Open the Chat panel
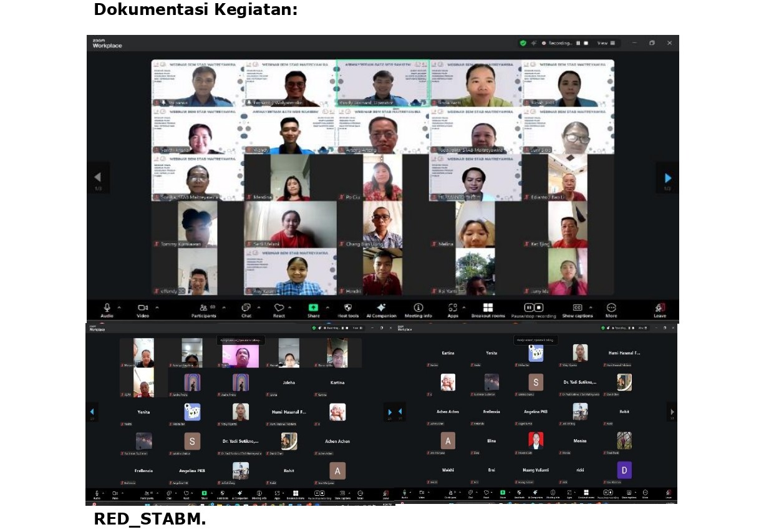This screenshot has width=774, height=532. pos(246,308)
